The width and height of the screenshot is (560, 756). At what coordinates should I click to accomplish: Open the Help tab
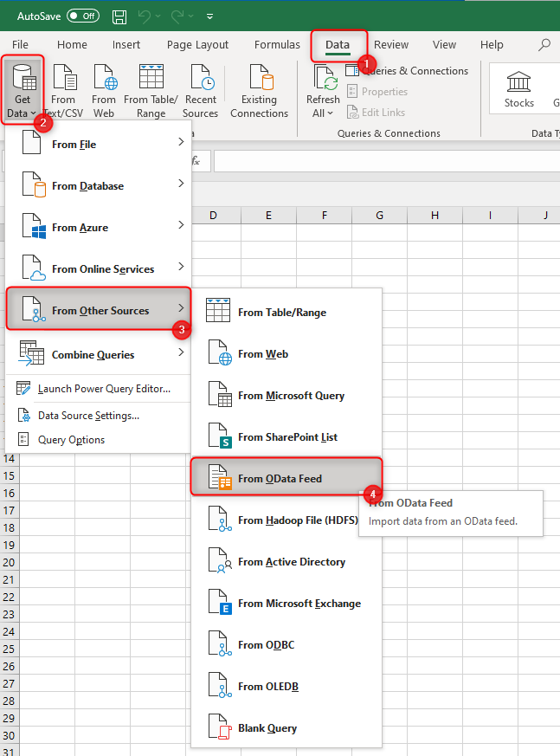492,44
